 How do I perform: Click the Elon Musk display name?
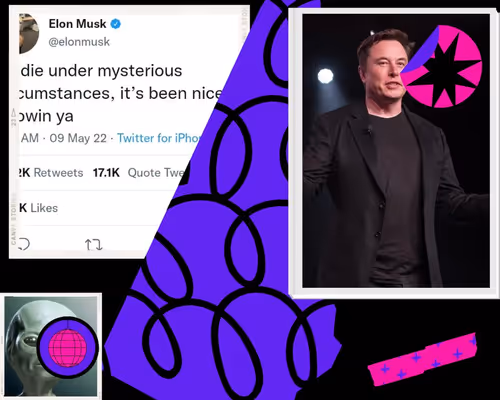pos(77,24)
